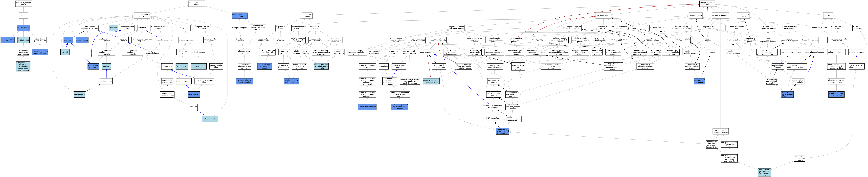Click the 'focal adhesion' node
Screen dimensions: 868x177
(182, 66)
